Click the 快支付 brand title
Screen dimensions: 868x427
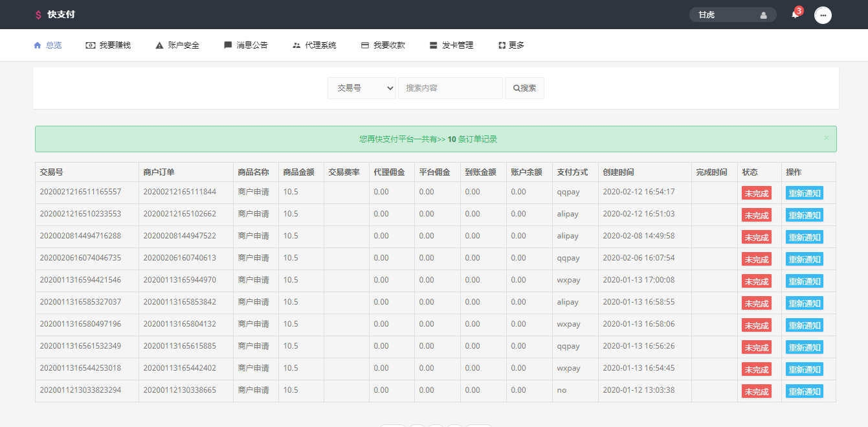(61, 14)
